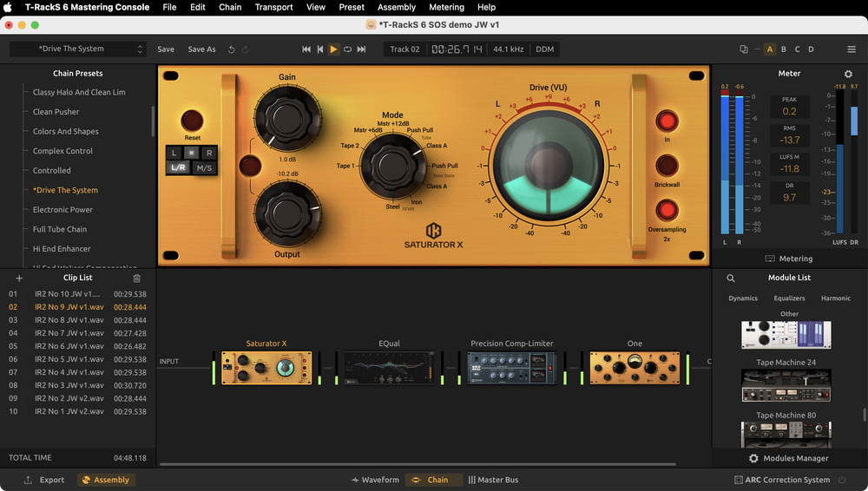Add a clip with plus icon
The width and height of the screenshot is (868, 491).
[19, 278]
